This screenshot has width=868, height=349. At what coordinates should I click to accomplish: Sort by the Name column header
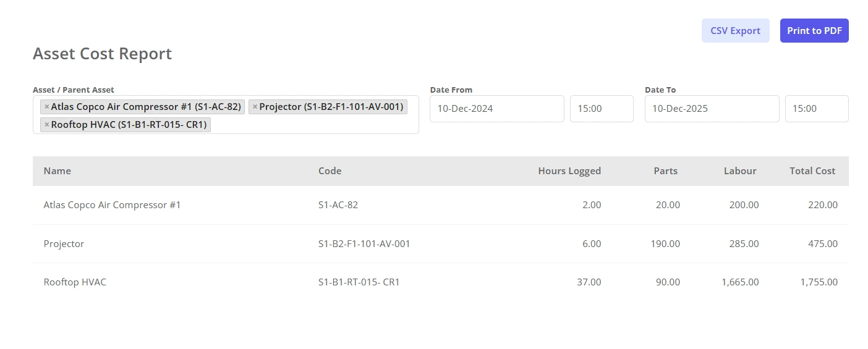[57, 171]
